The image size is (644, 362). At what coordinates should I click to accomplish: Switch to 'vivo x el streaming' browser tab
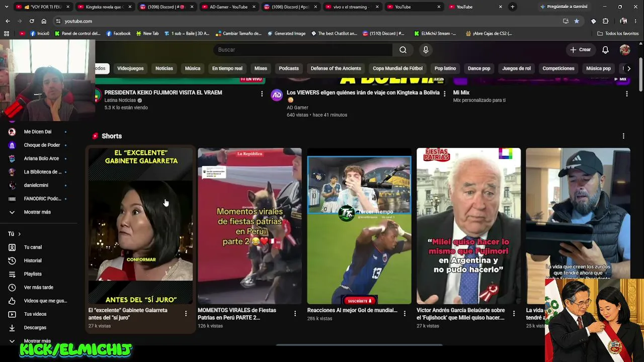(352, 7)
